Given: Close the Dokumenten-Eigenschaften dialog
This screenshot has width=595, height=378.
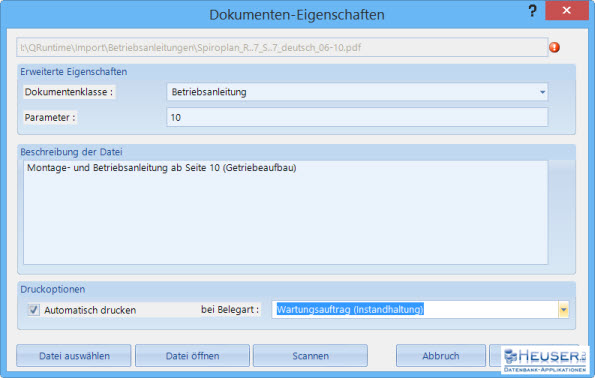Looking at the screenshot, I should (x=567, y=10).
